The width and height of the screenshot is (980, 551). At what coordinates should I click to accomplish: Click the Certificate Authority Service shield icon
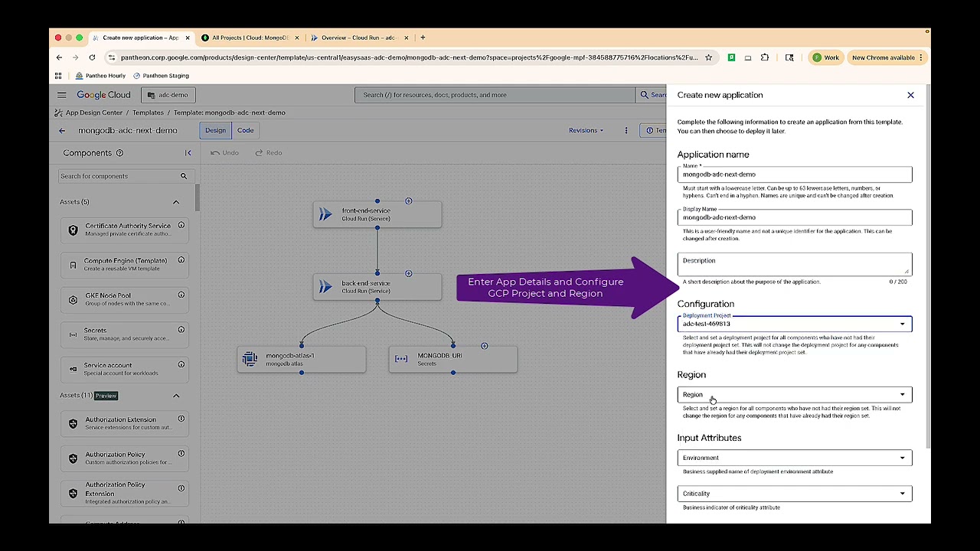[73, 230]
